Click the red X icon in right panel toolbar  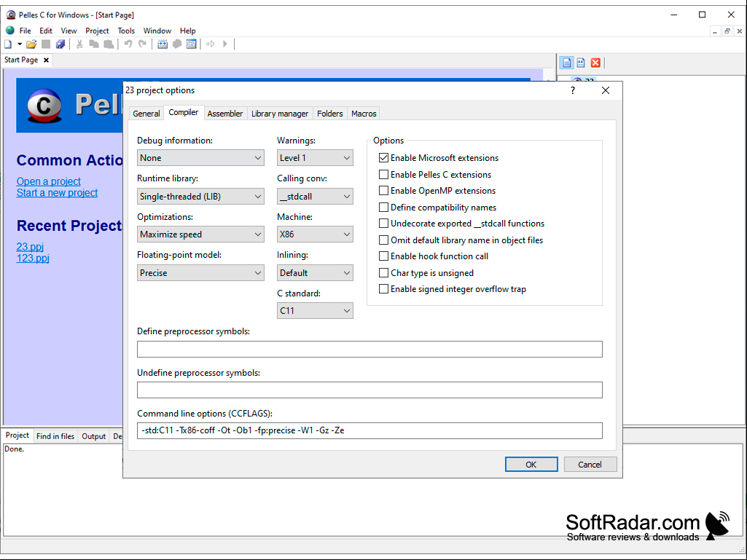595,63
